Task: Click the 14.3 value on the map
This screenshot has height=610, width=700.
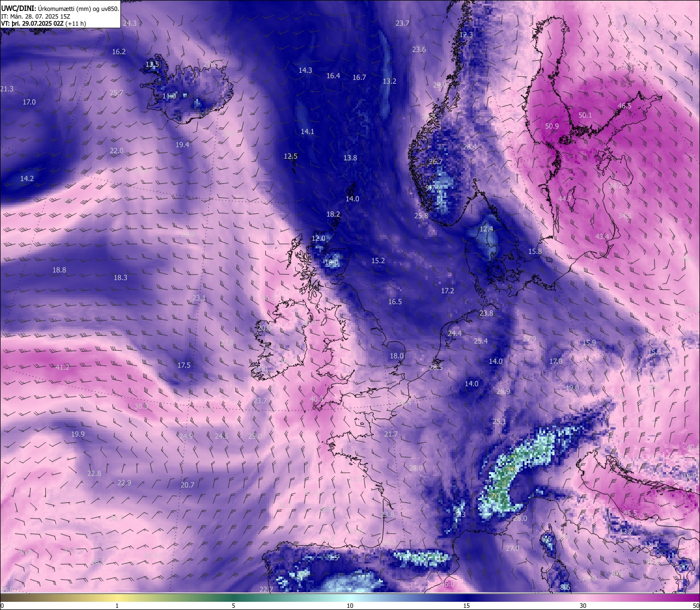Action: [305, 71]
